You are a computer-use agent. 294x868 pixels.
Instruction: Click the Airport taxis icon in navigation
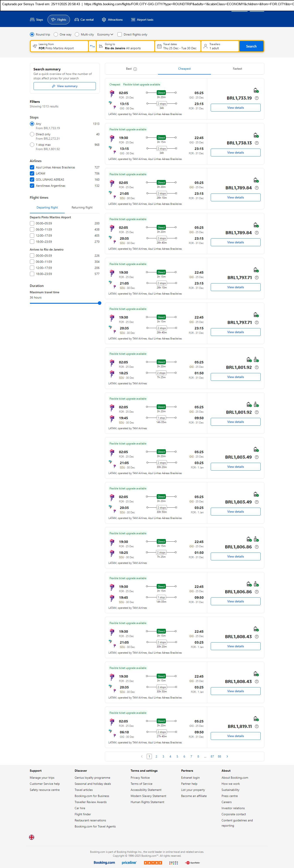133,20
